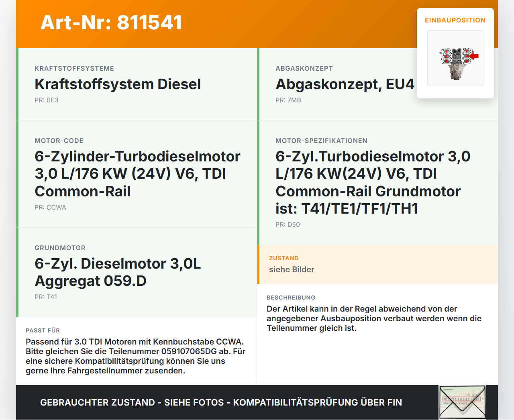Click 'siehe Bilder' condition text

click(292, 269)
